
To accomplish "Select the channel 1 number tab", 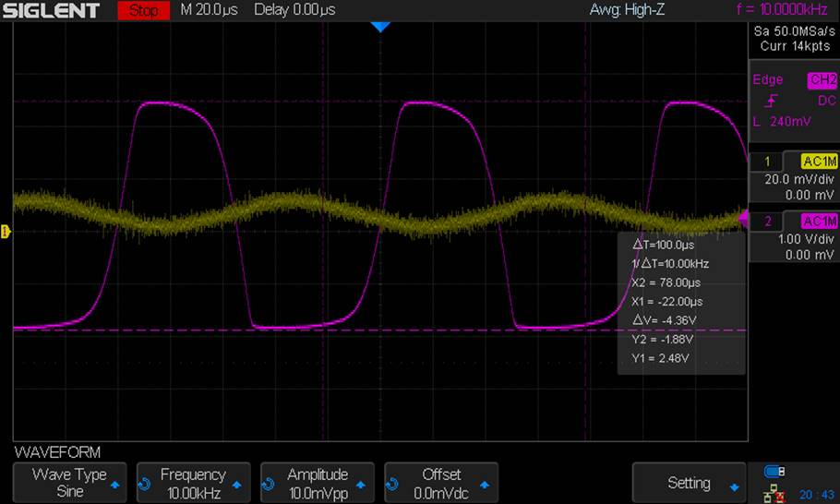I will pos(767,162).
